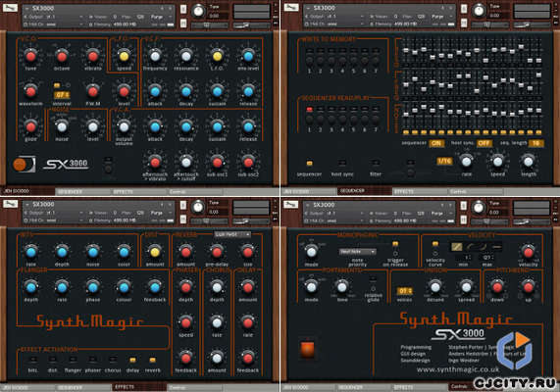Click the velocity max value field
Viewport: 560px width, 392px height.
pyautogui.click(x=487, y=257)
